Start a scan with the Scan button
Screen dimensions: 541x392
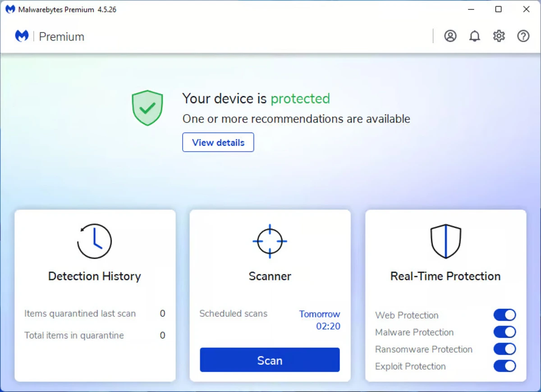point(270,360)
